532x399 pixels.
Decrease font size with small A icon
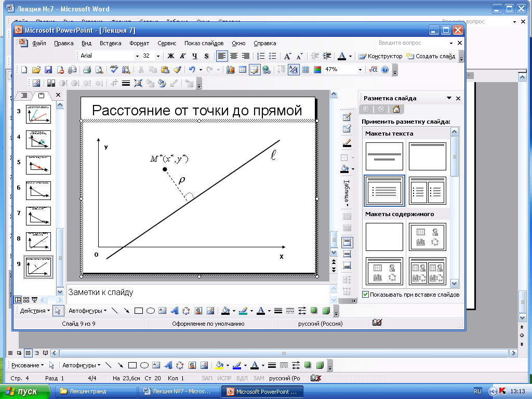[x=300, y=56]
